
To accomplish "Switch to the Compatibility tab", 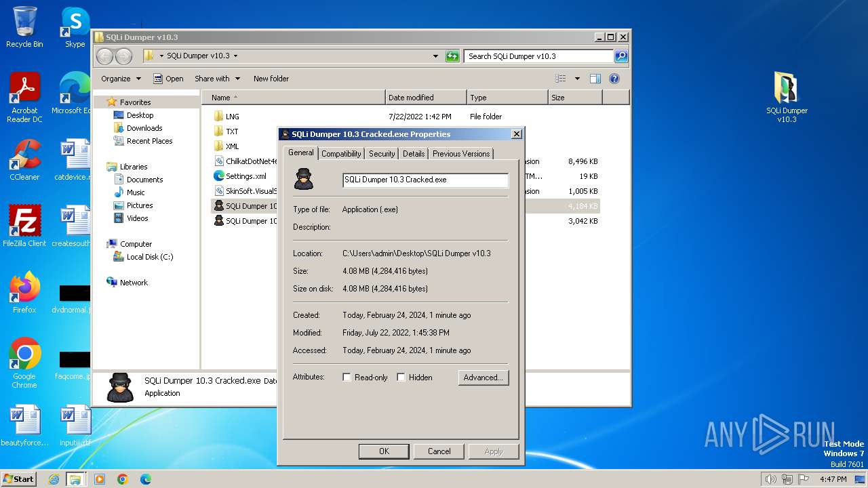I will click(x=341, y=154).
